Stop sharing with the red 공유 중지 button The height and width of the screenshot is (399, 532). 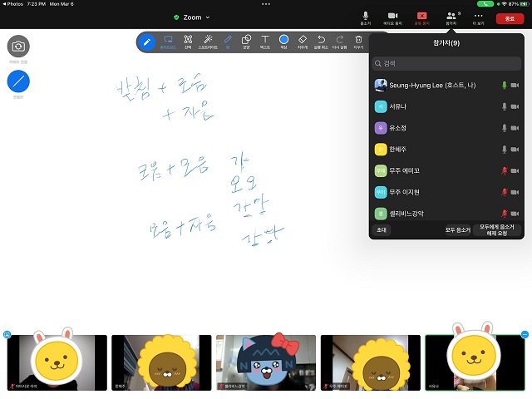[x=421, y=18]
